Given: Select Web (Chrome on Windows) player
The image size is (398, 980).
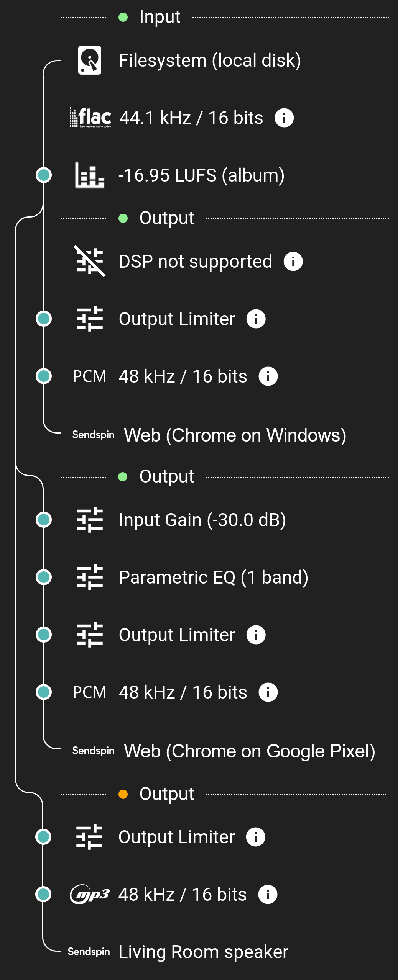Looking at the screenshot, I should pos(235,435).
